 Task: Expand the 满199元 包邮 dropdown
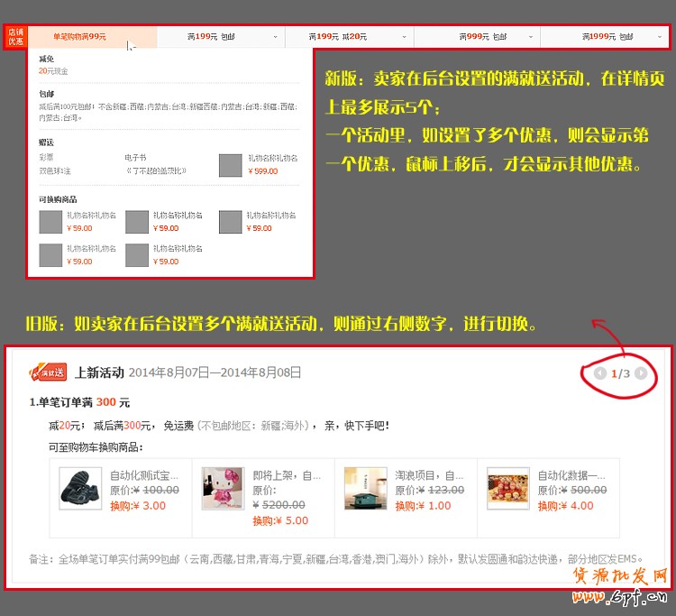[275, 37]
